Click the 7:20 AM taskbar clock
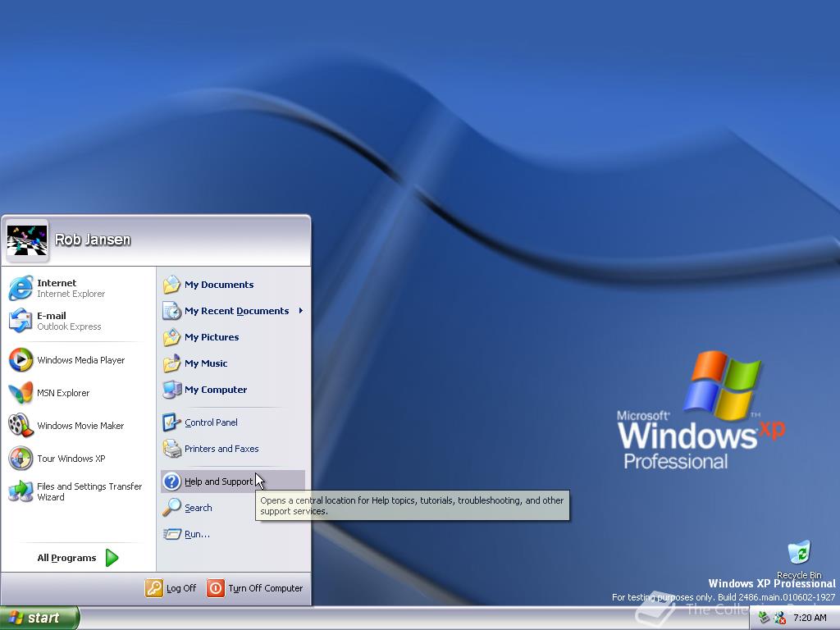 click(810, 618)
